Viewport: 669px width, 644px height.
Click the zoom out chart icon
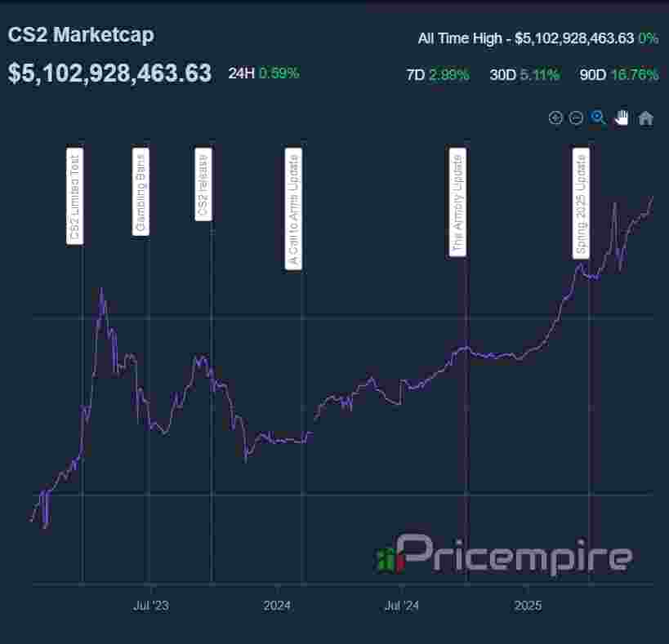pyautogui.click(x=576, y=118)
